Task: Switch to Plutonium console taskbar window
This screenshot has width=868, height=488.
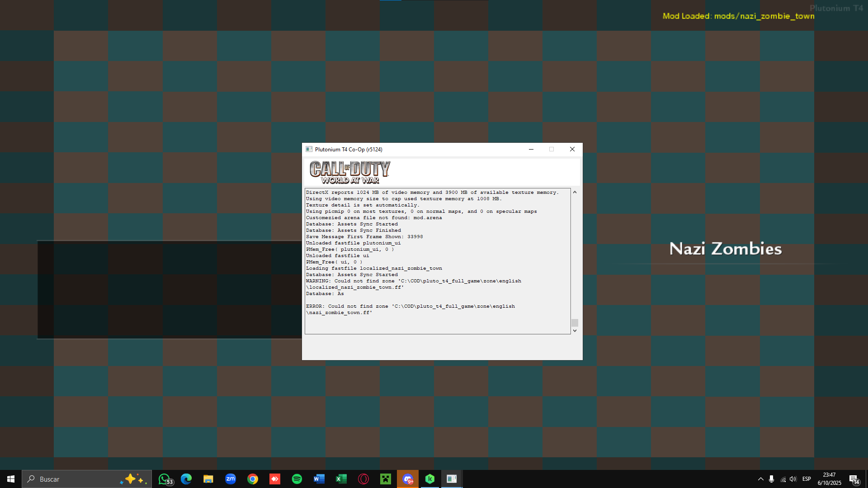Action: tap(452, 479)
